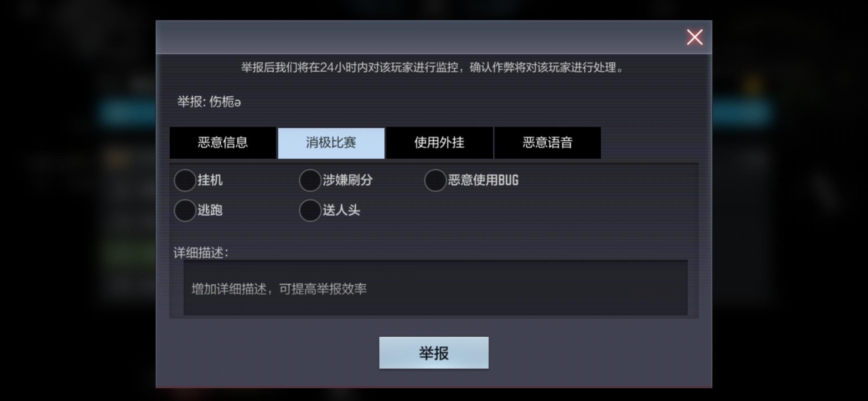The height and width of the screenshot is (401, 868).
Task: Click the 恶意使用BUG option label text
Action: 483,180
